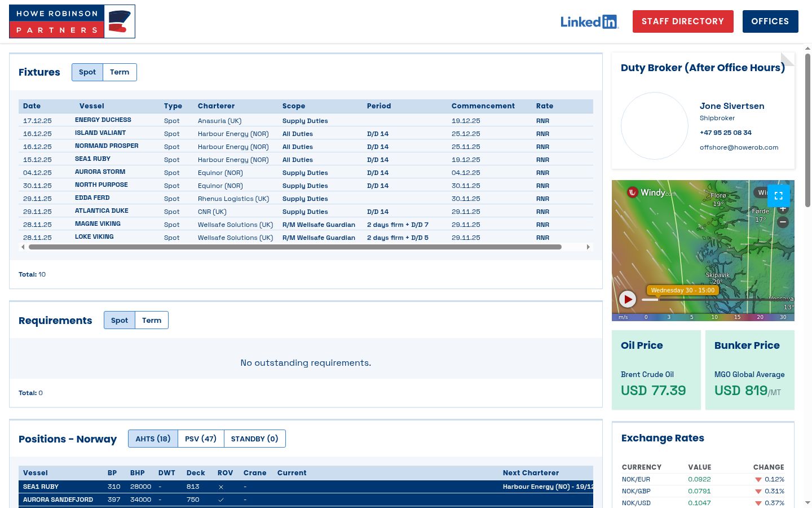Switch Fixtures to the Term tab

pos(120,72)
